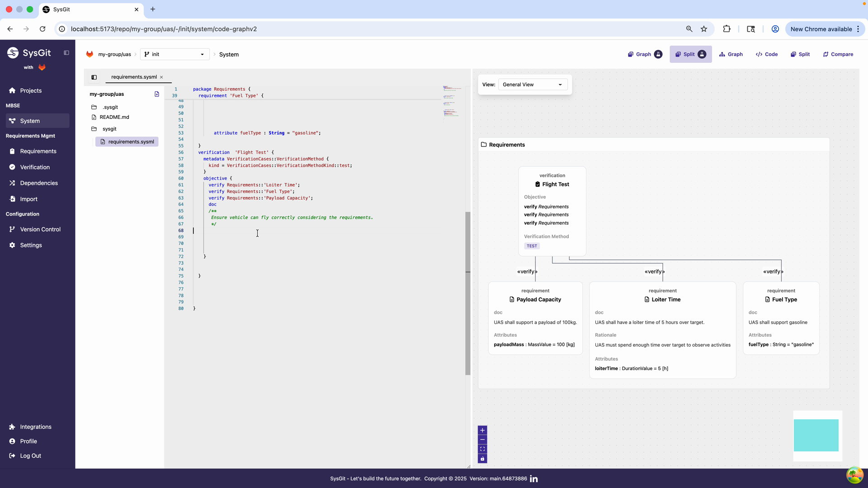Open the General View dropdown
This screenshot has width=868, height=488.
coord(532,84)
